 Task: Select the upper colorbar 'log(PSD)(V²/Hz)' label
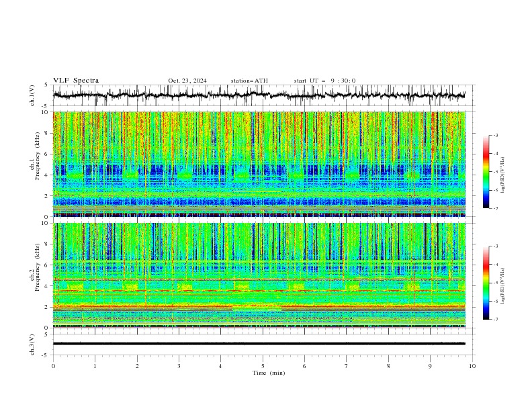click(502, 175)
